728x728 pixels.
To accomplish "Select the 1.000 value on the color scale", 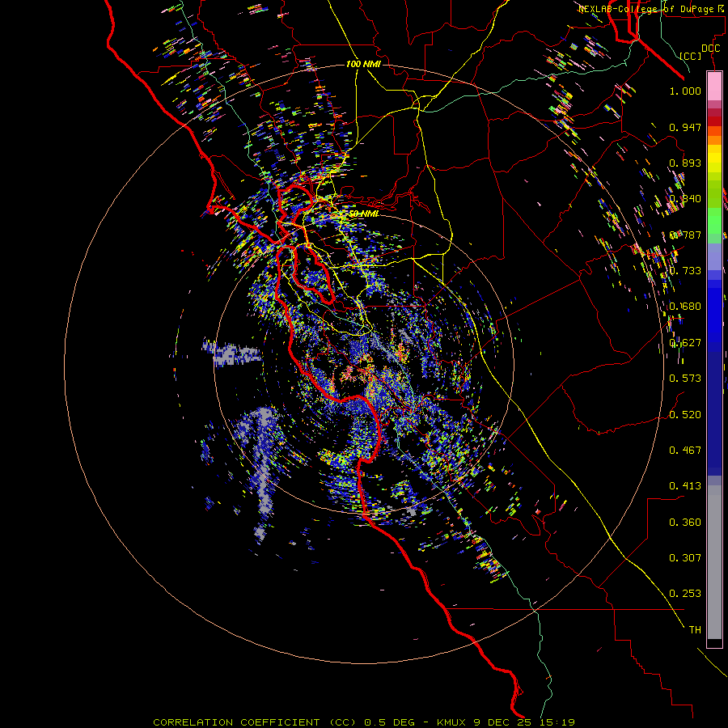I will pyautogui.click(x=685, y=91).
